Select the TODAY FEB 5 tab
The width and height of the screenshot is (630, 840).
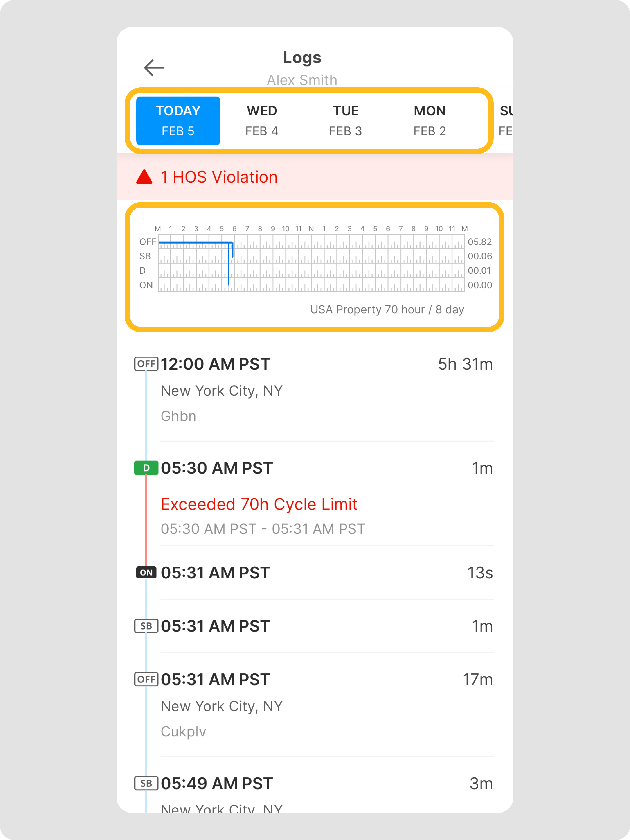(178, 121)
